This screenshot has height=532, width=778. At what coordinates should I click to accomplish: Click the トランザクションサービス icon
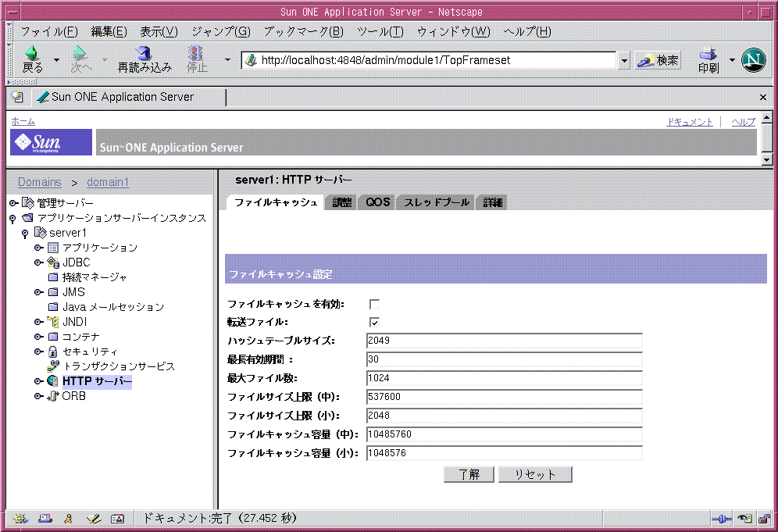click(x=53, y=366)
